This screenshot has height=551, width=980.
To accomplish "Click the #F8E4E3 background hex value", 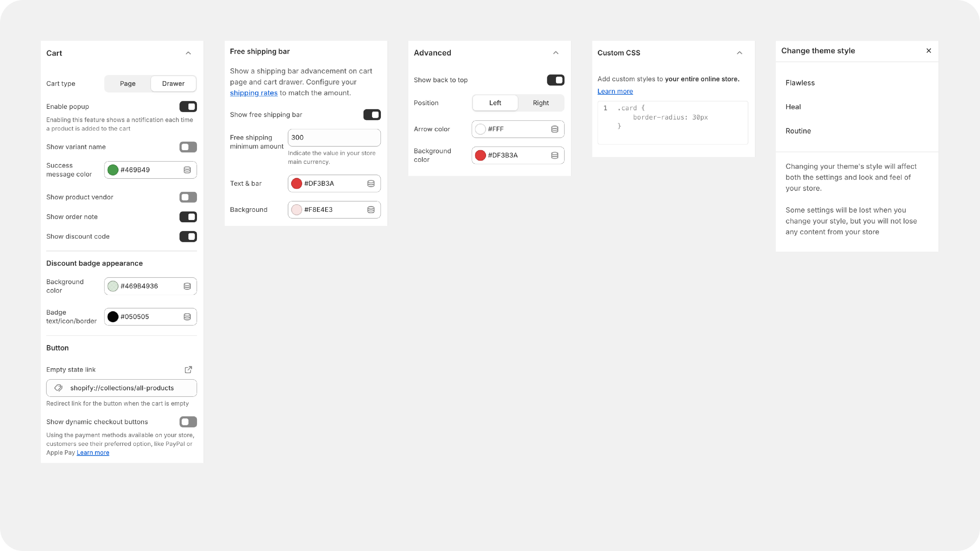I will click(x=318, y=210).
